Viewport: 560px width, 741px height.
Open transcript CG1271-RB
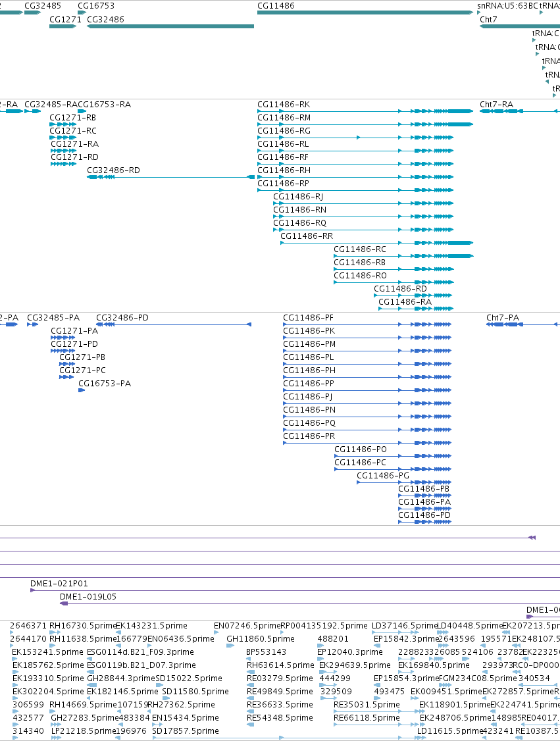pos(73,118)
